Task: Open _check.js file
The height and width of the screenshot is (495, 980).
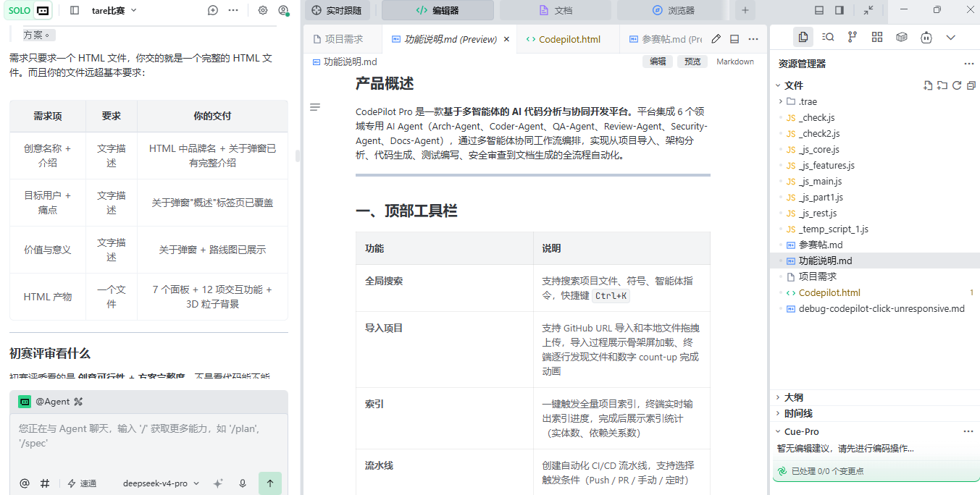Action: (875, 117)
